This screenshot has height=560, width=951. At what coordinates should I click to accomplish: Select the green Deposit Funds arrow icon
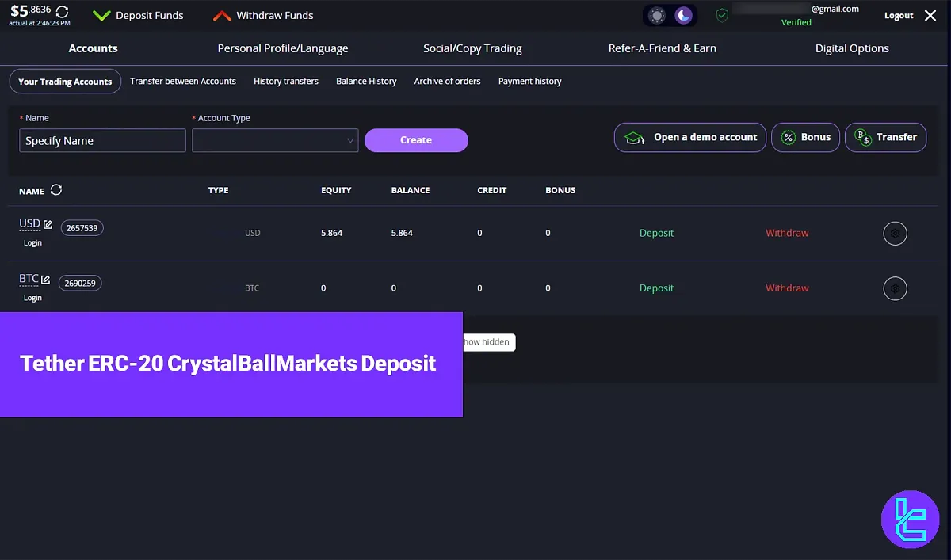101,13
